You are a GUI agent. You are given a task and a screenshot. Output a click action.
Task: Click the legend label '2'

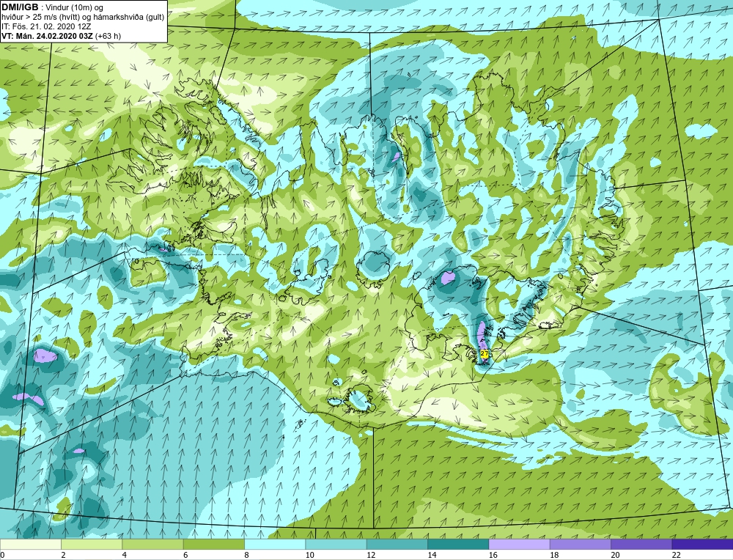[63, 555]
